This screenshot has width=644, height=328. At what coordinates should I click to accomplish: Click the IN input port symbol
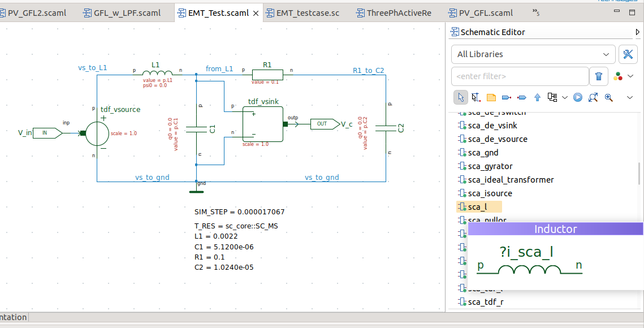[x=47, y=133]
